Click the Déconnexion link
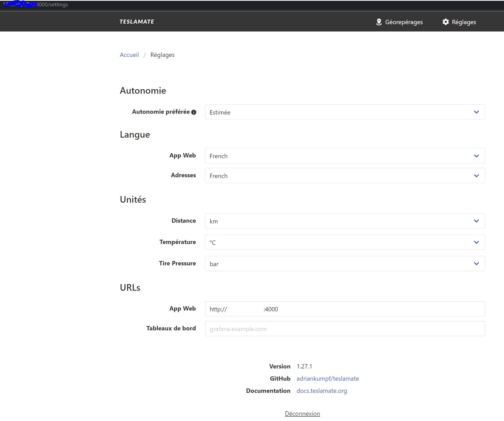 click(302, 414)
